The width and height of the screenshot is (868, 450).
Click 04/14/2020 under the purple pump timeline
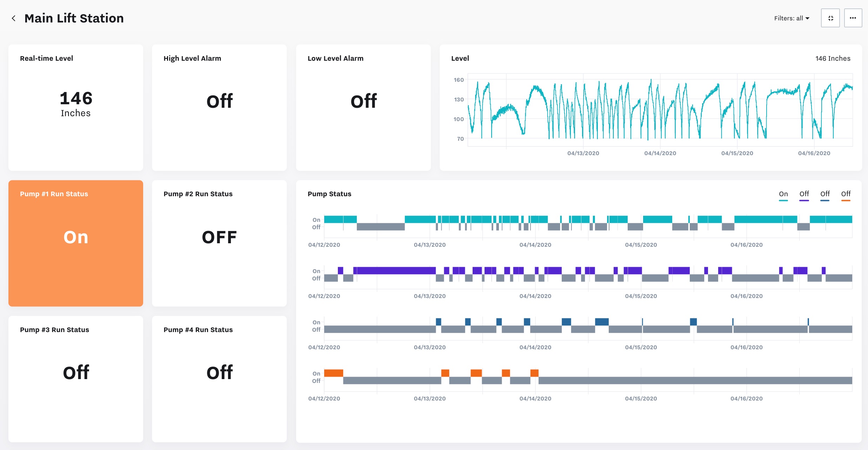pos(535,296)
